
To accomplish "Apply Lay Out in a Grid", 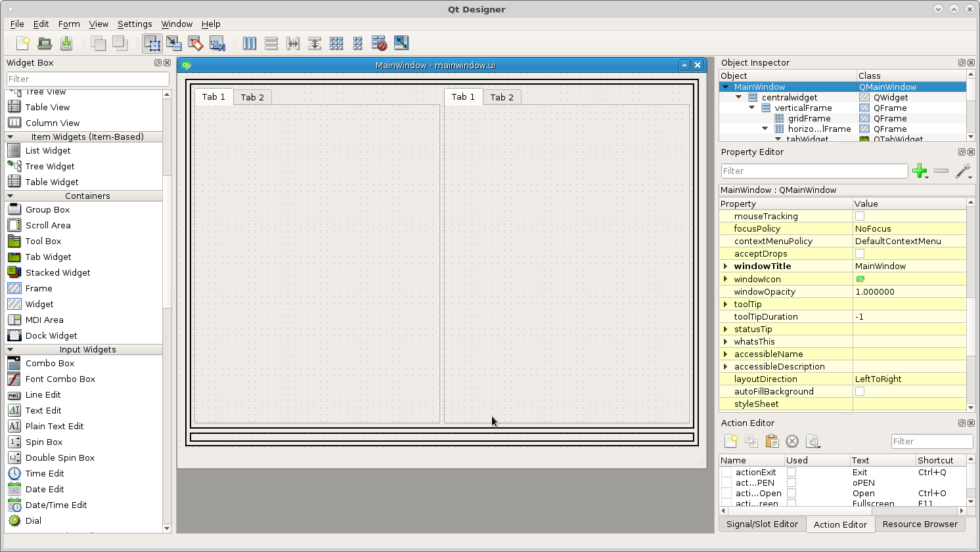I will pyautogui.click(x=336, y=43).
